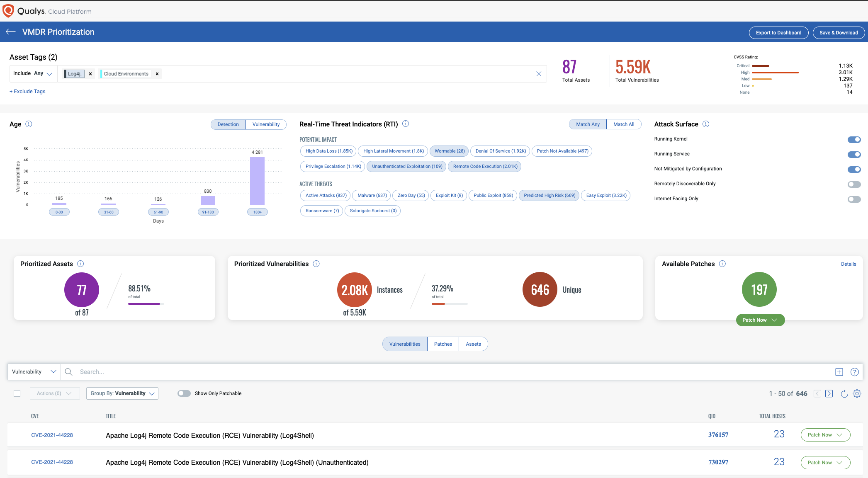Image resolution: width=868 pixels, height=478 pixels.
Task: Select Match All for threat indicators
Action: point(624,124)
